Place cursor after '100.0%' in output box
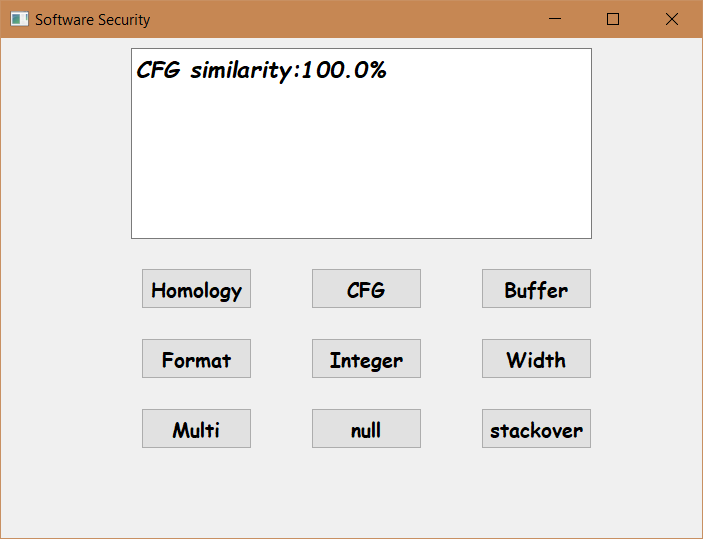Image resolution: width=703 pixels, height=539 pixels. tap(389, 71)
